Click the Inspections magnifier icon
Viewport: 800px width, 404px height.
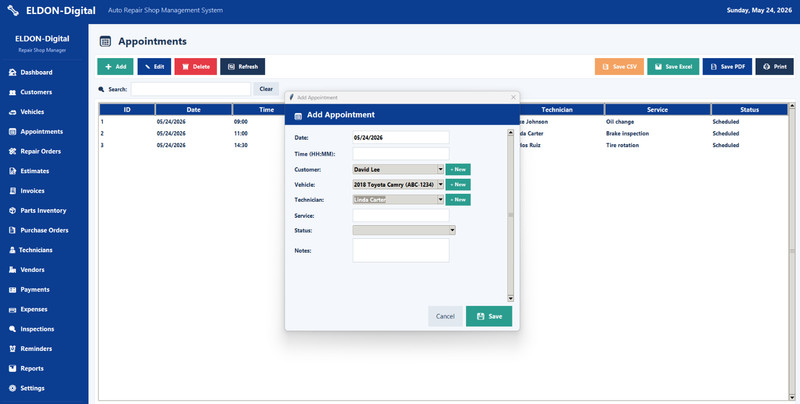coord(13,329)
